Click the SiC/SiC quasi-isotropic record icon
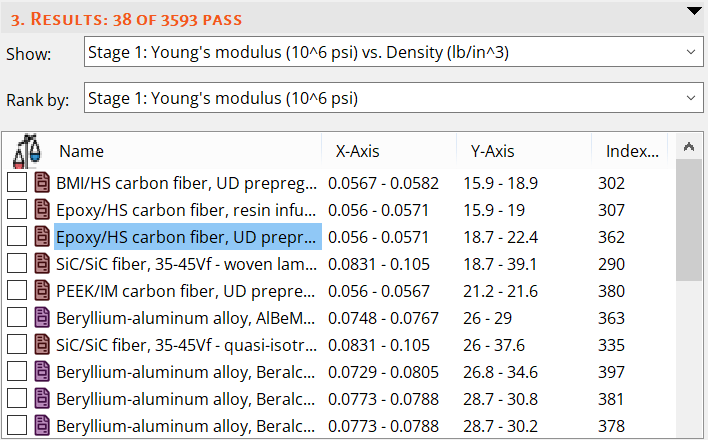The width and height of the screenshot is (708, 440). pos(42,345)
